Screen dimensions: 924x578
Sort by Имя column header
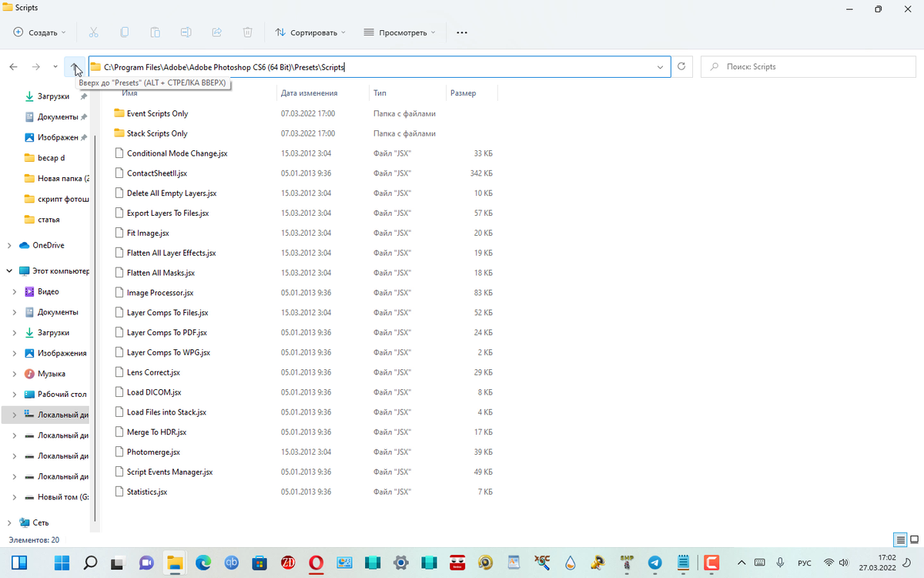(129, 93)
